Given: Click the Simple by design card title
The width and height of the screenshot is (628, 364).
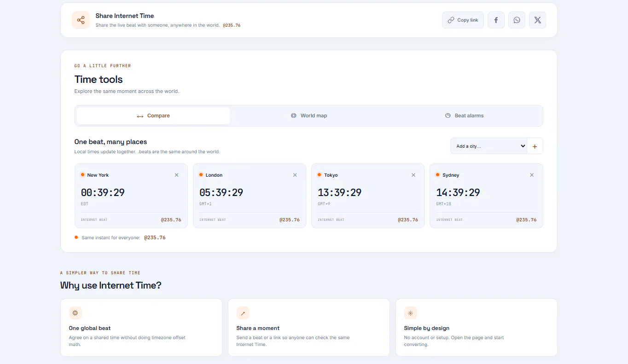Looking at the screenshot, I should click(427, 328).
